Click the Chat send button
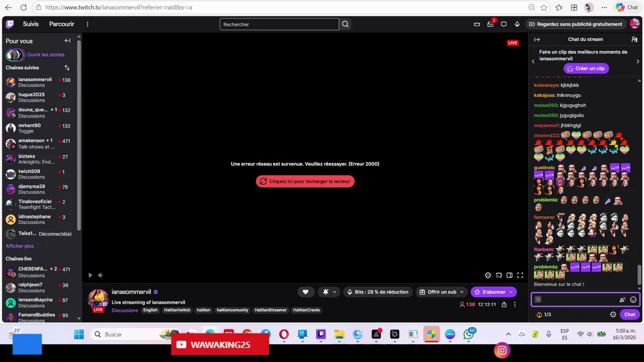The image size is (644, 362). pos(630,314)
